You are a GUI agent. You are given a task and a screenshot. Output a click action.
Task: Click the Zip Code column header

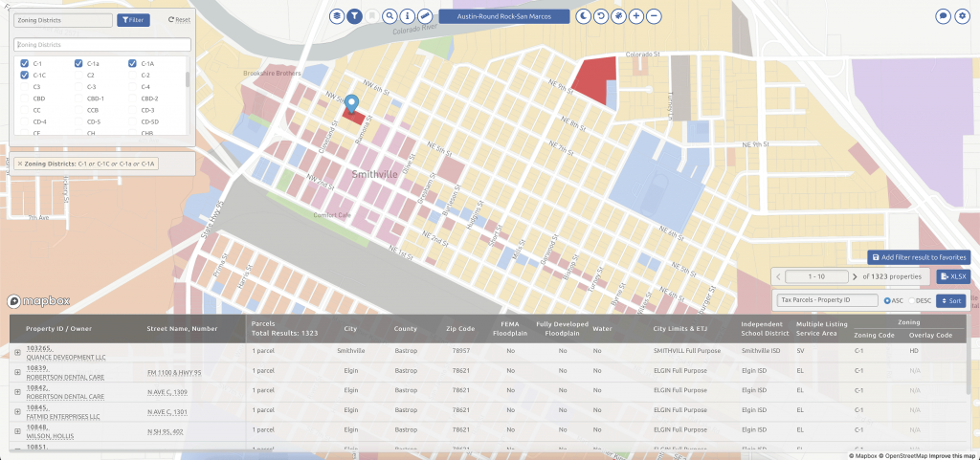click(462, 329)
